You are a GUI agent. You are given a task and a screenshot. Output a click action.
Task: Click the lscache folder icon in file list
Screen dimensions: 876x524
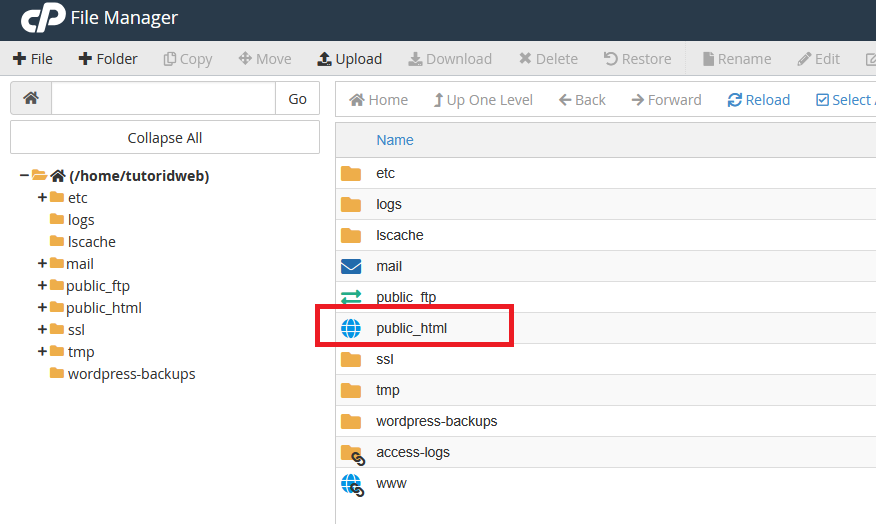tap(351, 236)
